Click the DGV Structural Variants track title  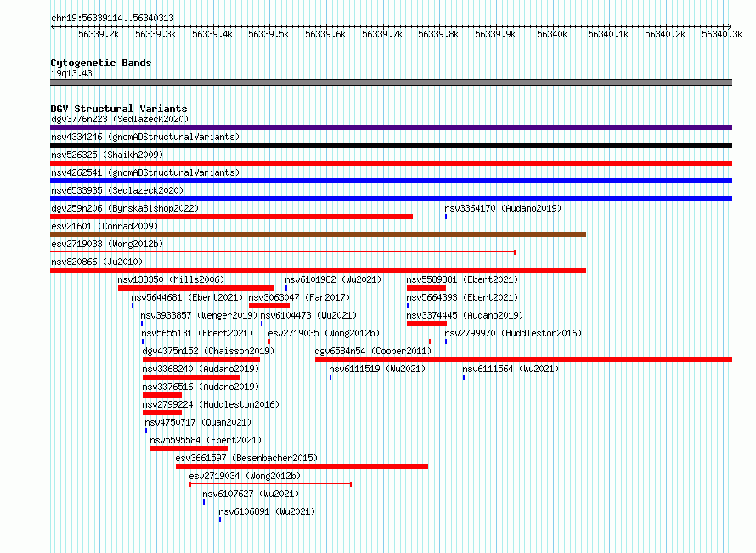[119, 109]
